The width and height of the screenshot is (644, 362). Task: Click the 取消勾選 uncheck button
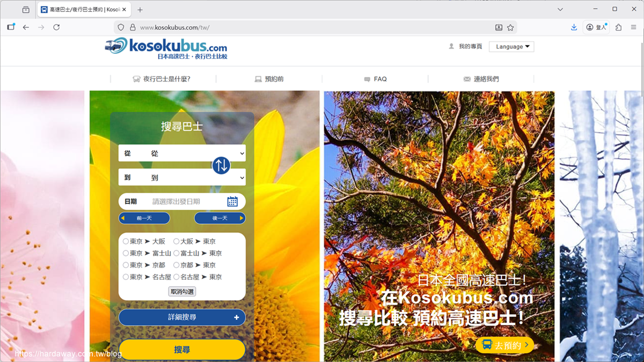[x=182, y=292]
